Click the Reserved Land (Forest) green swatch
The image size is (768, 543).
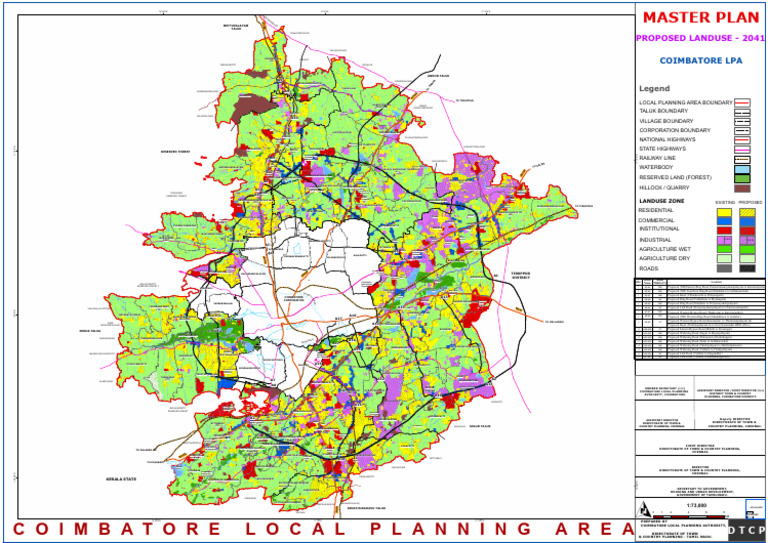(x=742, y=178)
